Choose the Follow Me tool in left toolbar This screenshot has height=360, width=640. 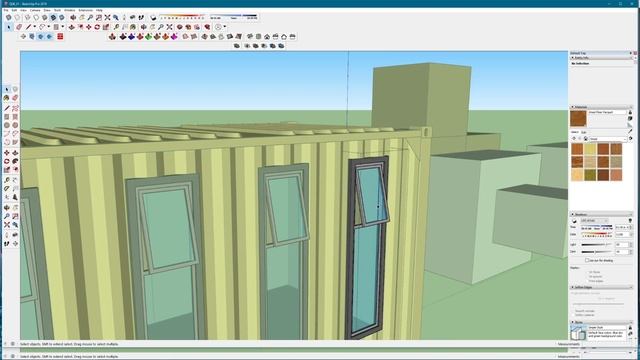pos(15,161)
